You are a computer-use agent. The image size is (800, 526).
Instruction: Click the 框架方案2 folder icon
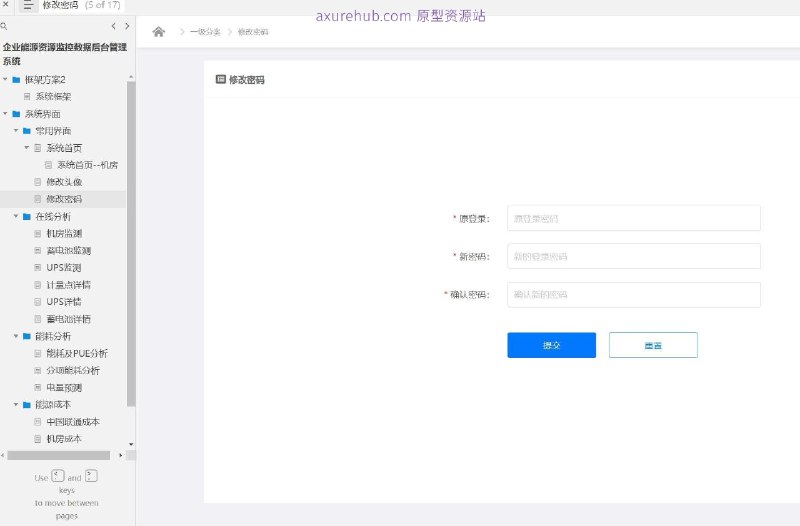coord(16,80)
